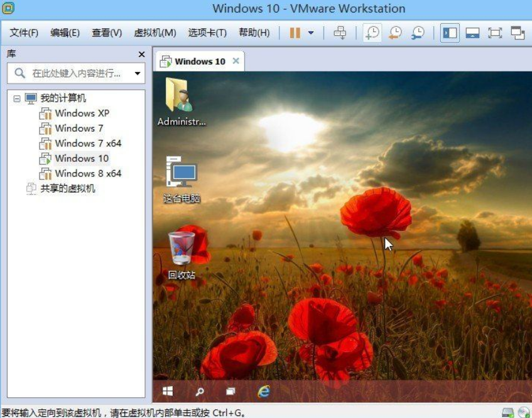Image resolution: width=532 pixels, height=418 pixels.
Task: Switch to the Windows 10 tab
Action: coord(200,62)
